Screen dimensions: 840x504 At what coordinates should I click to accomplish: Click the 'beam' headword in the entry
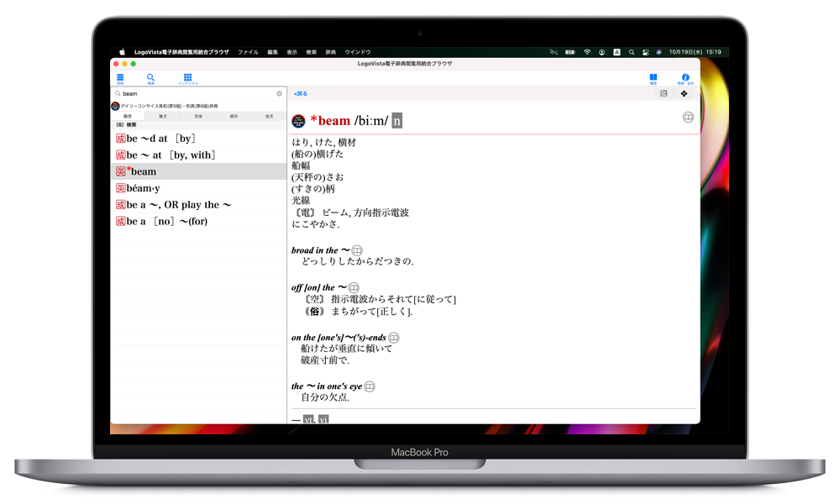[x=333, y=121]
